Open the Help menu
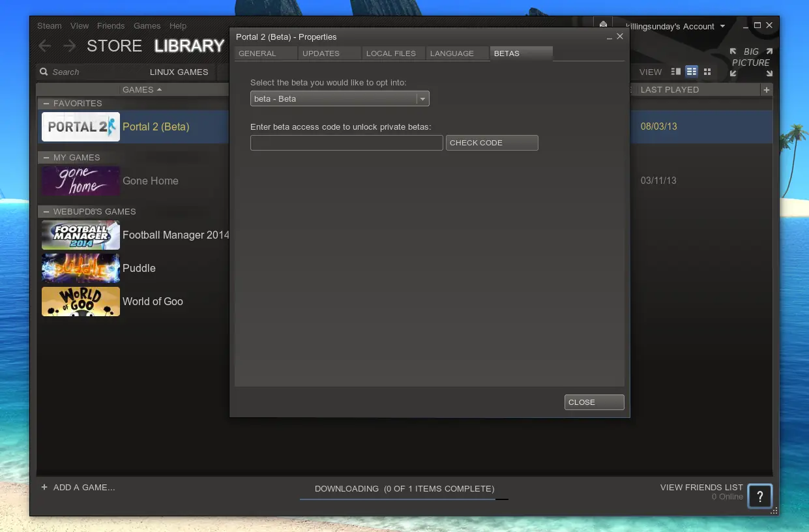809x532 pixels. tap(178, 26)
